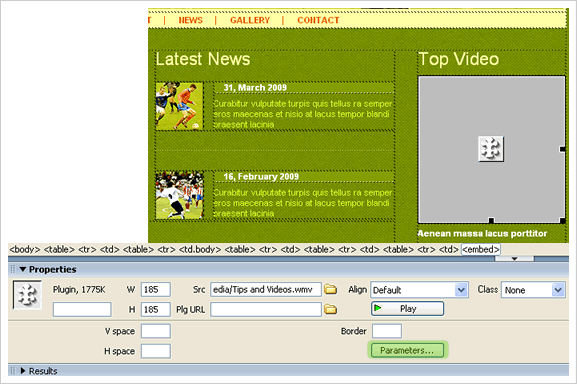This screenshot has width=577, height=384.
Task: Select the soccer photo beside 31, March 2009
Action: click(179, 106)
